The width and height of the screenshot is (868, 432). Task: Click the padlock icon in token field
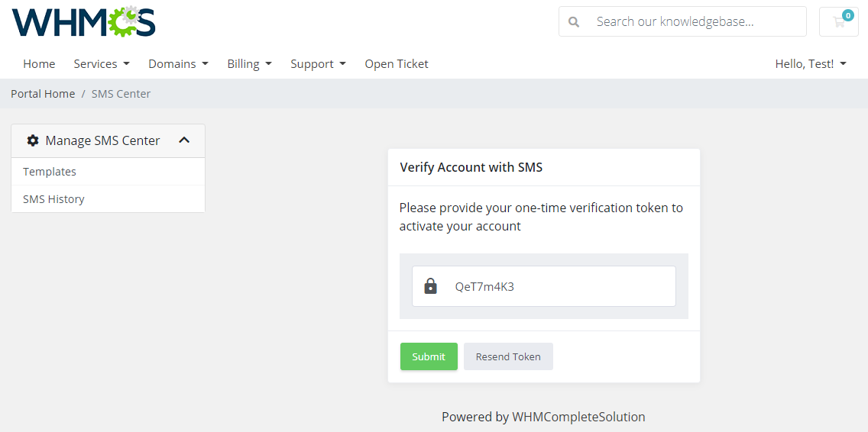431,287
